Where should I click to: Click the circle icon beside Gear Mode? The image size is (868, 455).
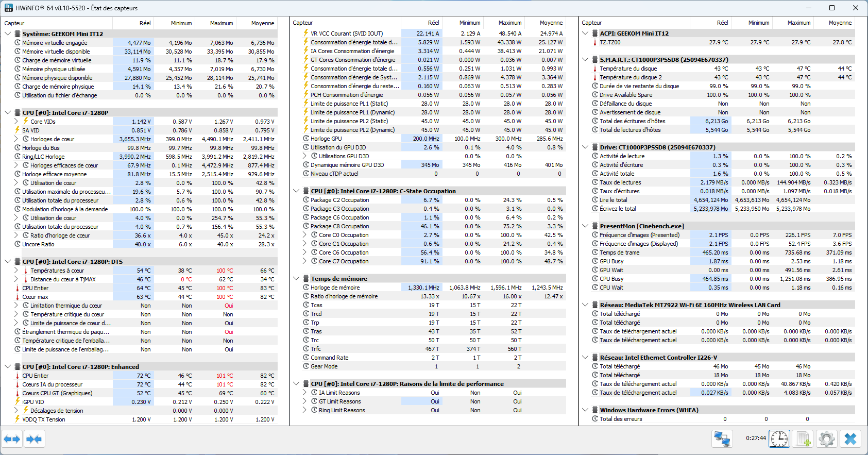[x=306, y=366]
